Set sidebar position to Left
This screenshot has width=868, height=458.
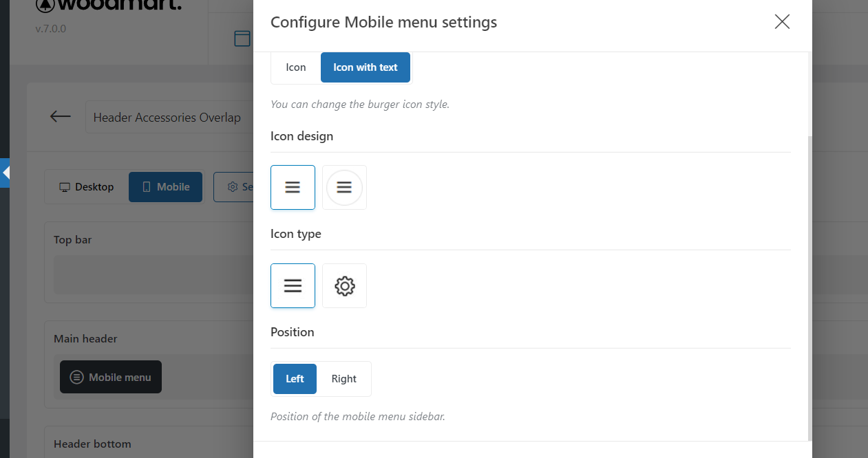click(x=295, y=379)
